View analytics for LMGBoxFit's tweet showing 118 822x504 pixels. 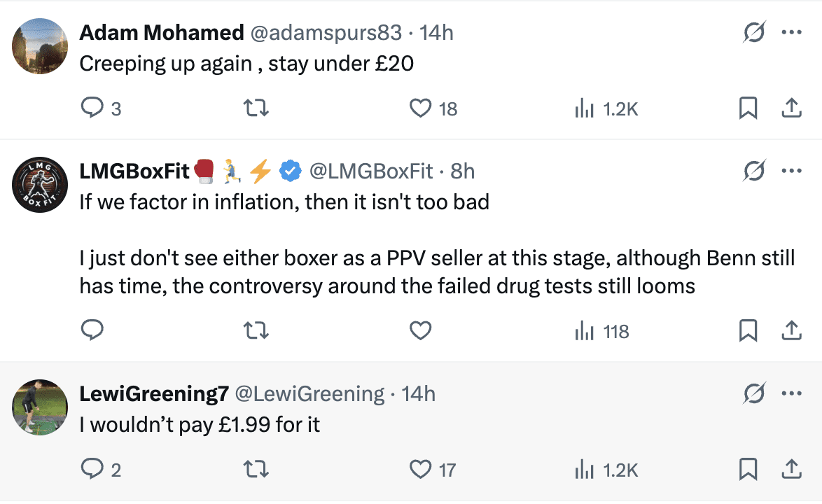tap(601, 330)
